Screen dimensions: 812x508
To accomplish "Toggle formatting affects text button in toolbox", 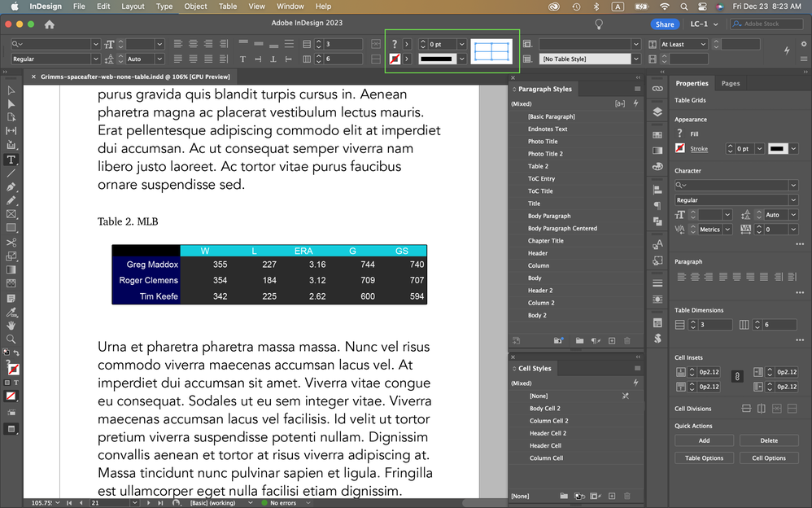I will point(15,383).
